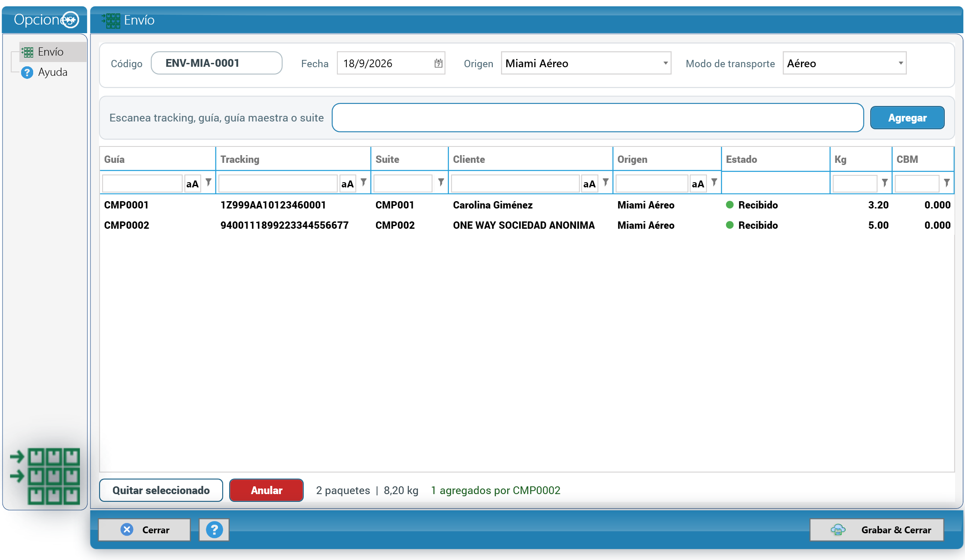Sort by the Suite column header

[409, 159]
